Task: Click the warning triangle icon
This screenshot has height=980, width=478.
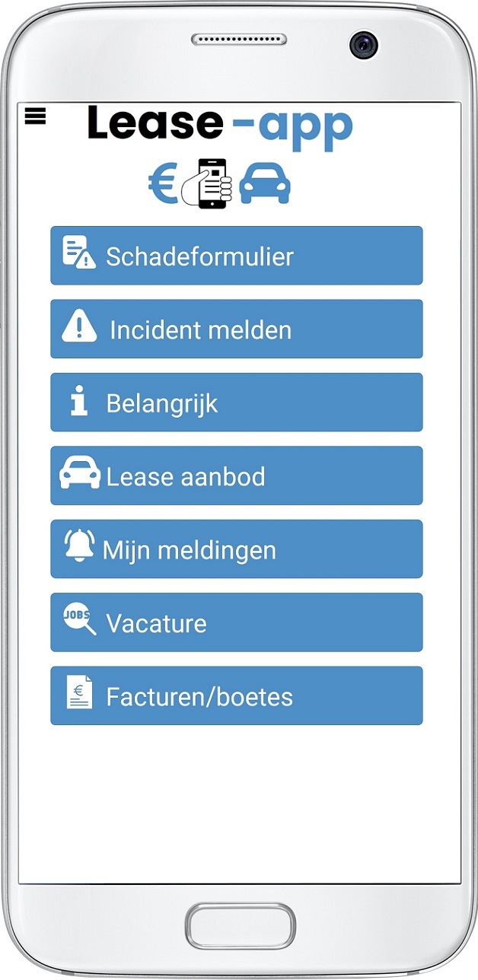Action: tap(79, 328)
